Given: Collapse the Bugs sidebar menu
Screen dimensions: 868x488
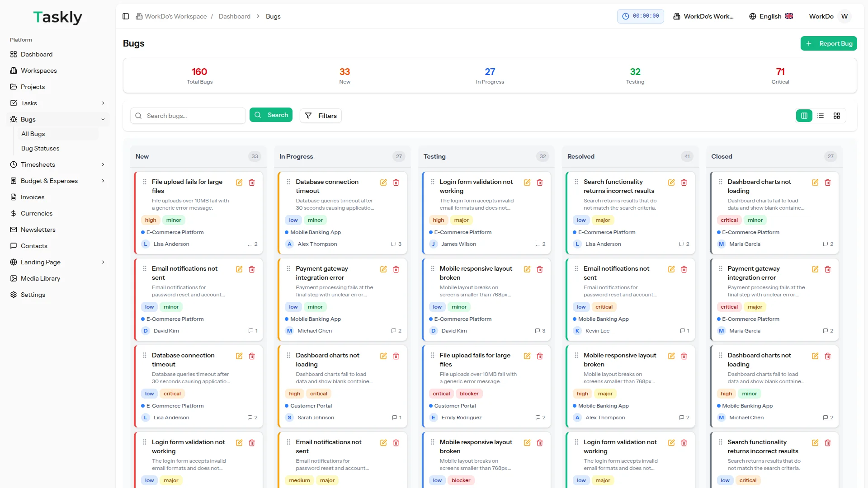Looking at the screenshot, I should point(103,119).
